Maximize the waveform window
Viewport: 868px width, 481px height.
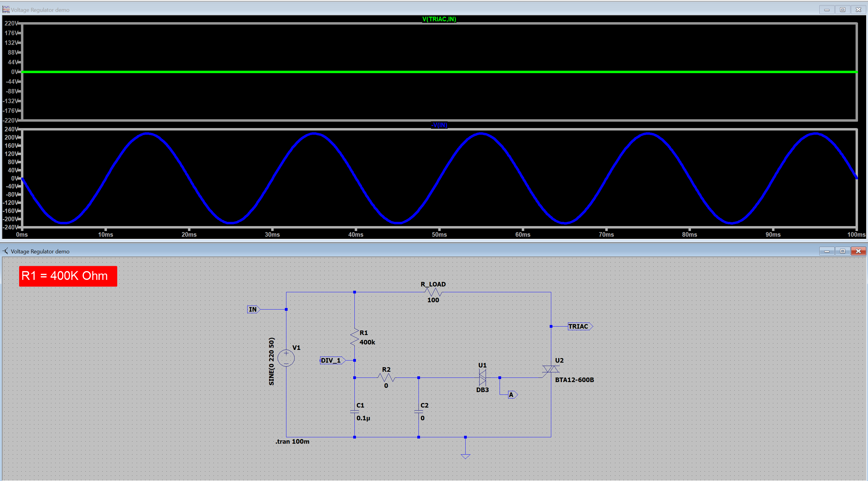842,9
